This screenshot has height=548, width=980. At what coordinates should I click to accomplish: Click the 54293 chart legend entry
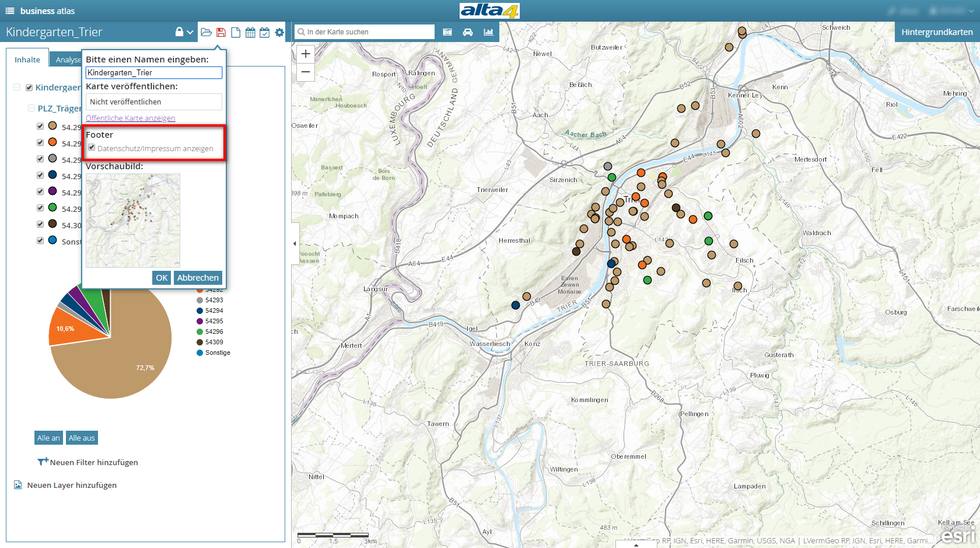[x=210, y=300]
